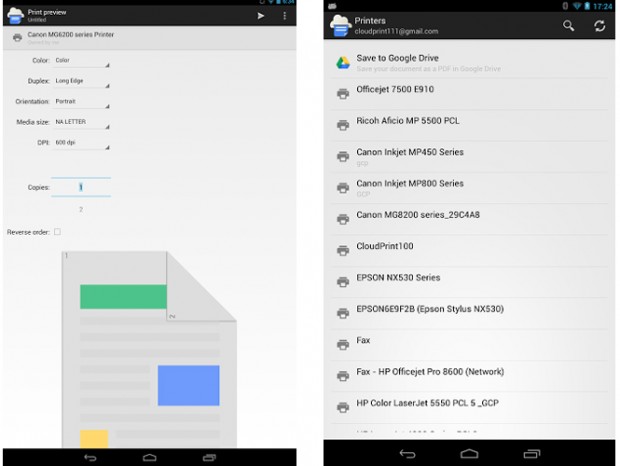Select the Fax entry
This screenshot has height=466, width=620.
click(469, 344)
